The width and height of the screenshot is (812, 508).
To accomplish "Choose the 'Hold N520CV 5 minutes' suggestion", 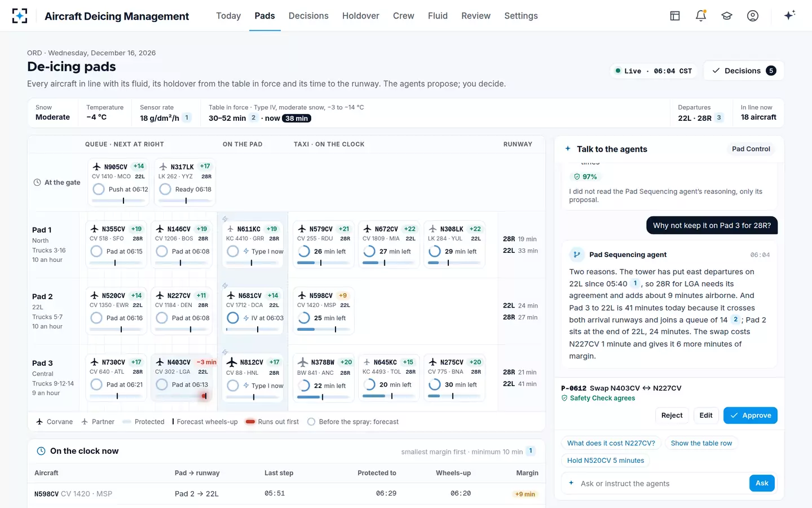I will click(606, 461).
